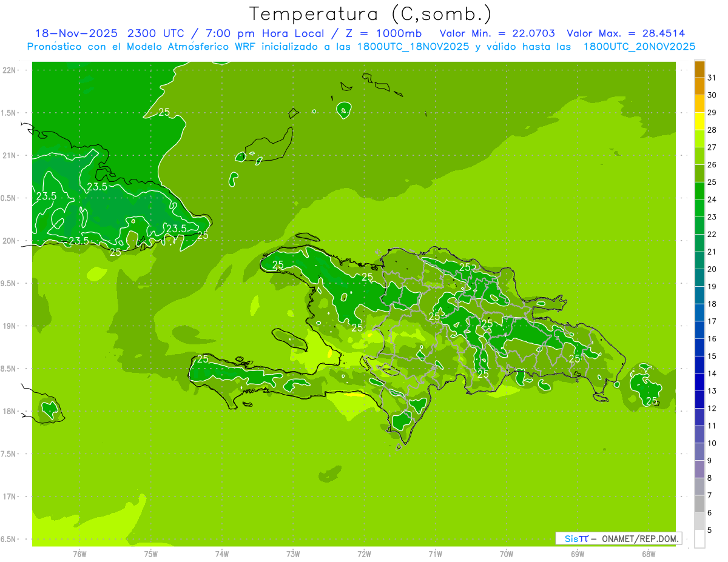Click the amber swatch between 29 and 30

pyautogui.click(x=699, y=104)
